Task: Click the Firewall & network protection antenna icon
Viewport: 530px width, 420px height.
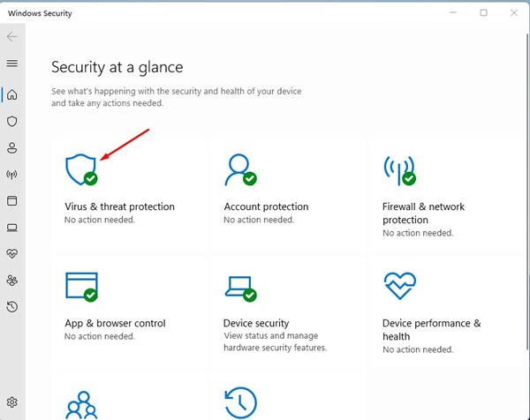Action: [x=398, y=168]
